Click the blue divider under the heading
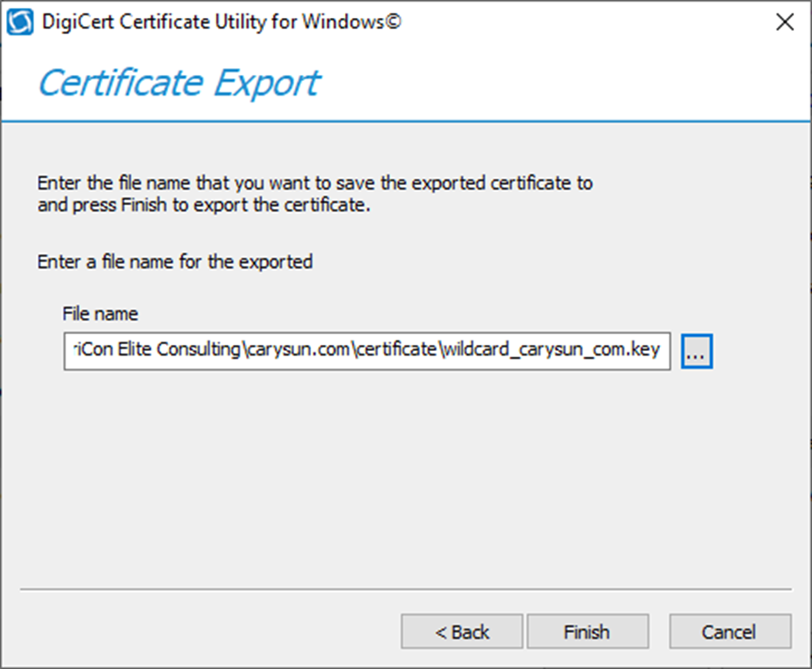This screenshot has width=812, height=669. pos(406,122)
